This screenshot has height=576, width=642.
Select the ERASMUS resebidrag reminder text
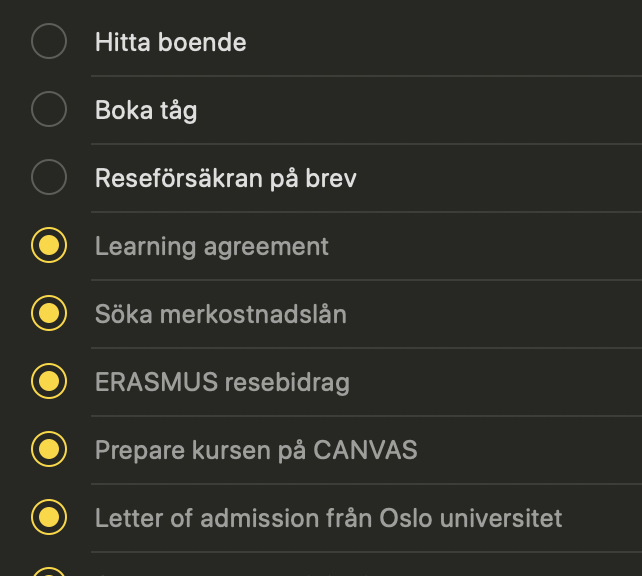(x=222, y=382)
